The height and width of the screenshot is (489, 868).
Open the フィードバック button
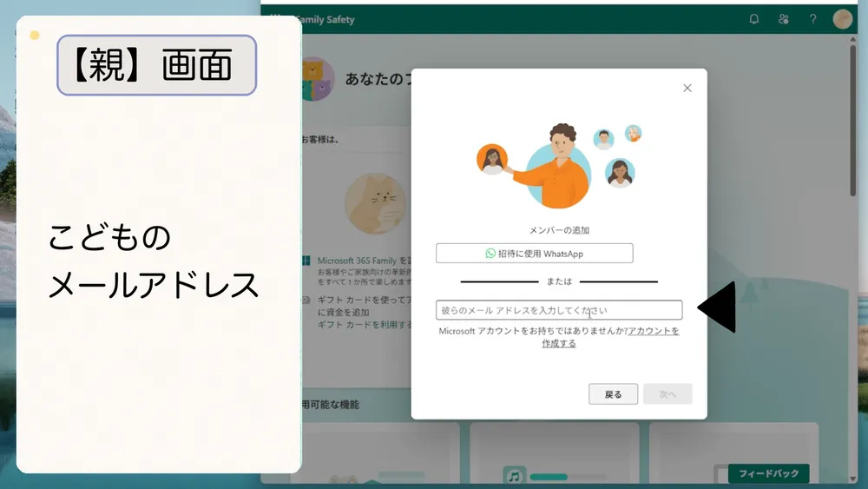click(x=768, y=473)
